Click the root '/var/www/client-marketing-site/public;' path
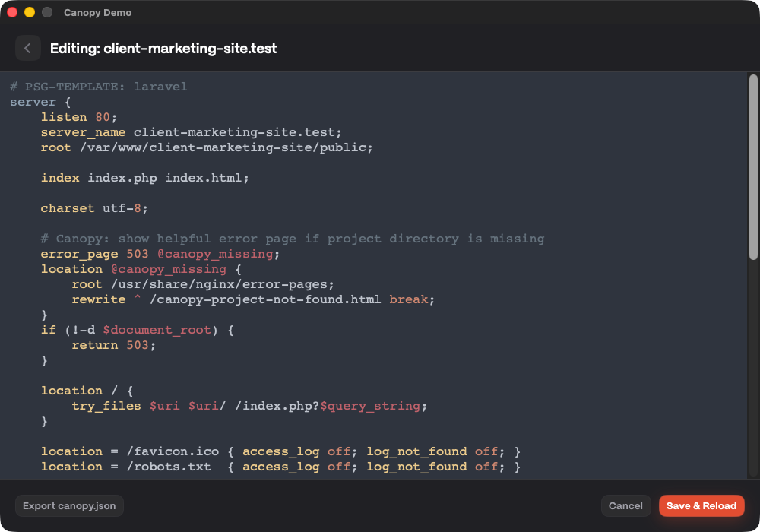 click(226, 147)
